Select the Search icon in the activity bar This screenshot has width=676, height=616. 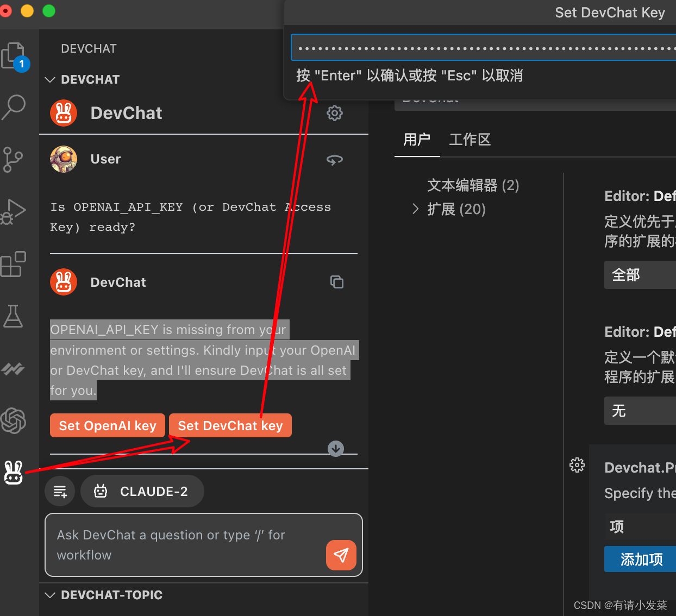14,107
